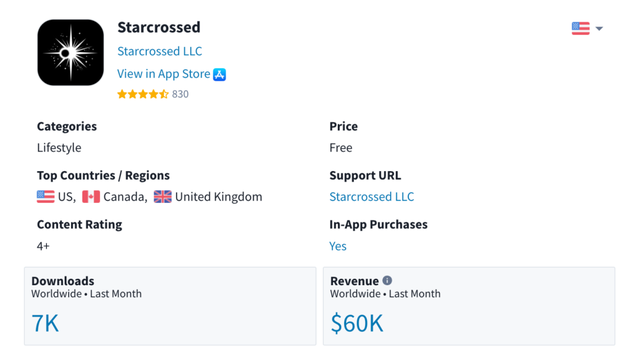Click the star rating icons
640x361 pixels.
tap(143, 94)
